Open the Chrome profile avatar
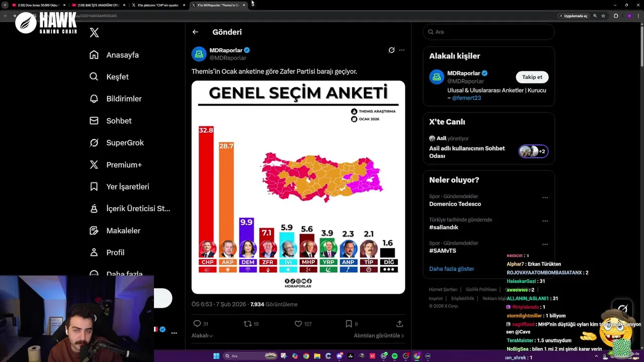644x362 pixels. 629,16
